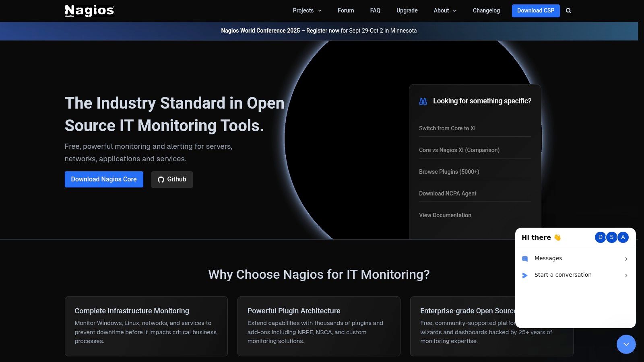Click the search magnifier icon
The height and width of the screenshot is (362, 644).
569,11
